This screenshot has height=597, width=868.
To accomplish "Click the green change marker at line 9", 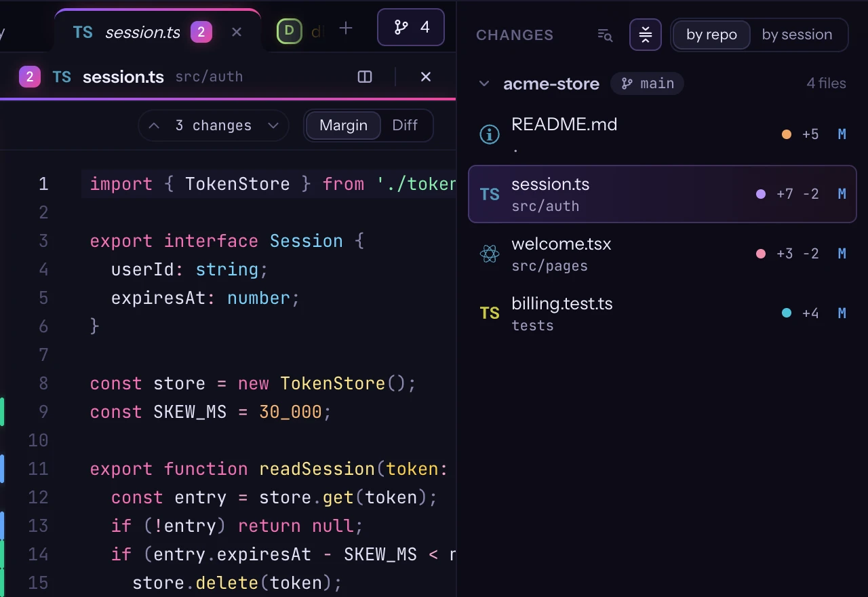I will 2,412.
